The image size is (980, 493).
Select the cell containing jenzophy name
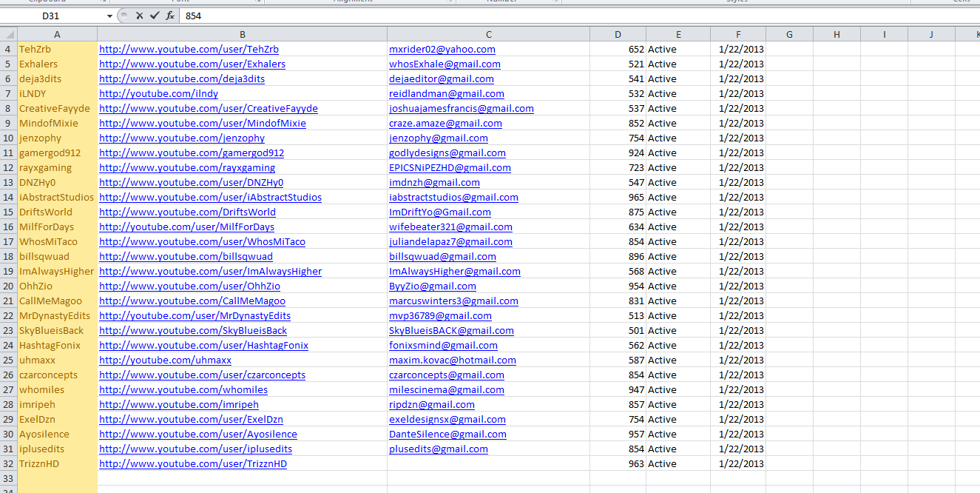coord(58,138)
